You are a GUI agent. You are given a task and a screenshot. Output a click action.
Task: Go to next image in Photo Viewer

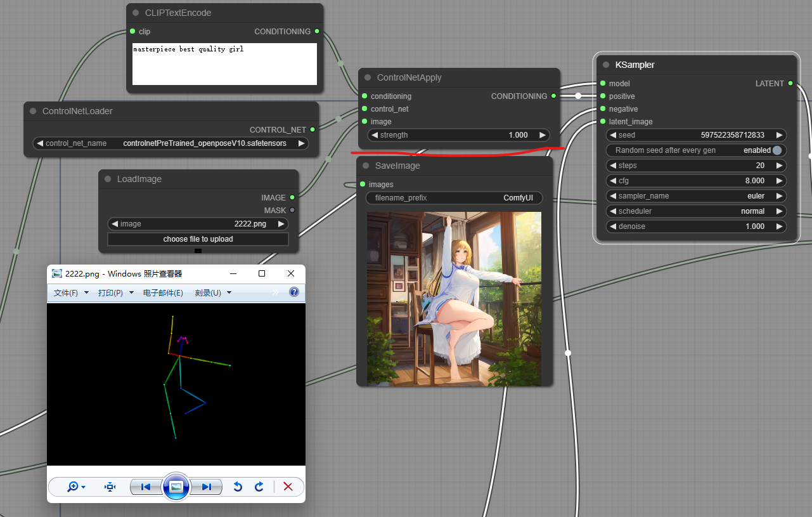[207, 487]
